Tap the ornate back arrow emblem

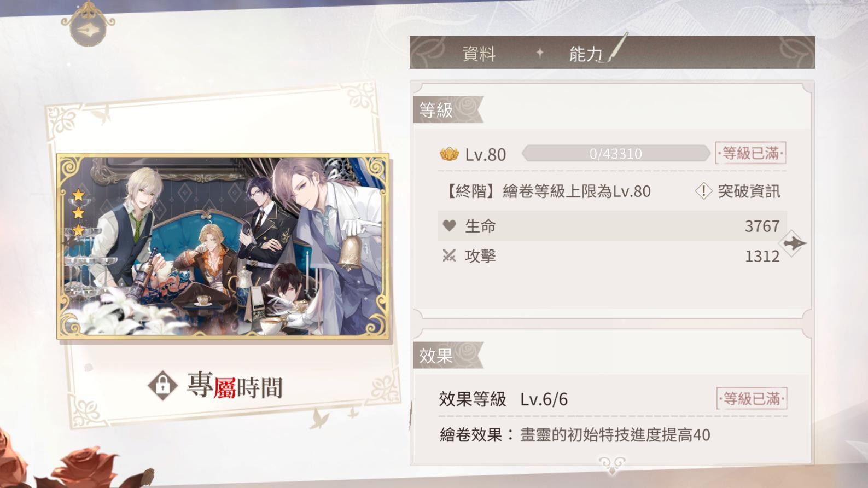88,25
